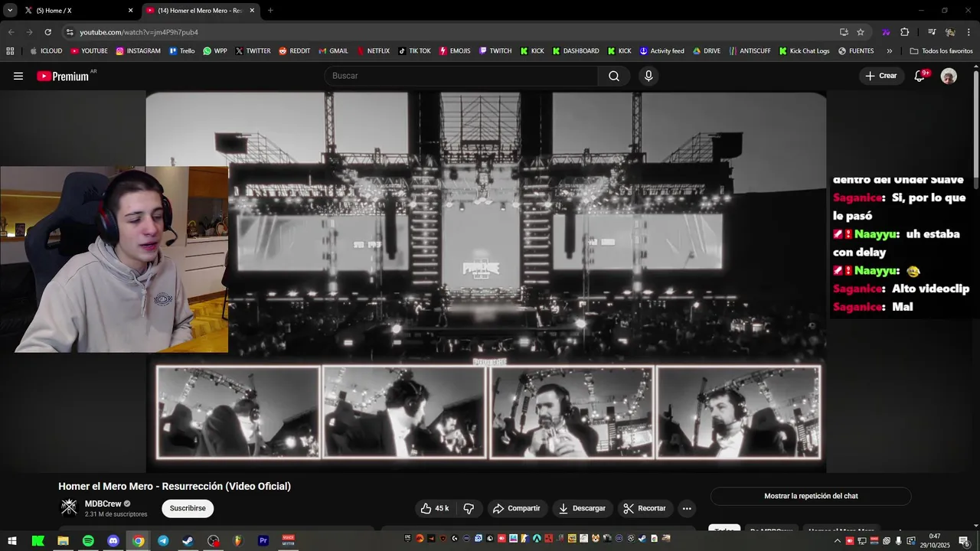Show more bookmarks chevron
980x551 pixels.
click(889, 51)
